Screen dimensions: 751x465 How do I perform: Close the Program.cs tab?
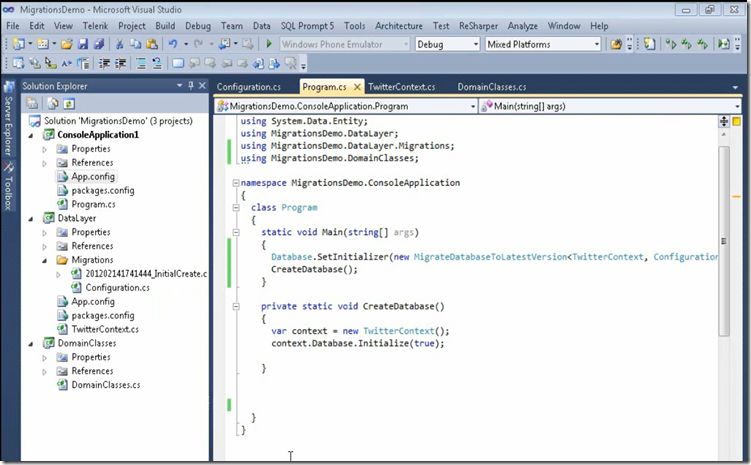coord(357,87)
